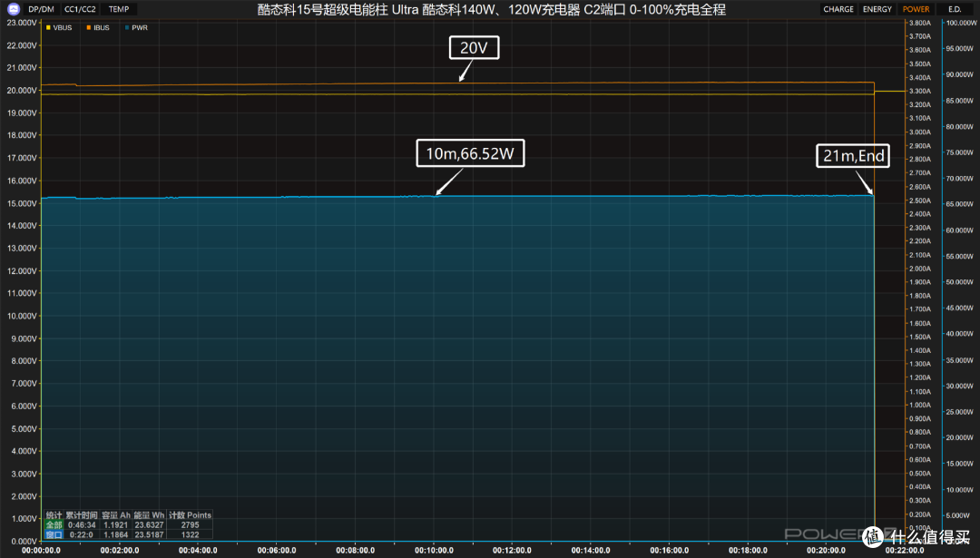Click power axis label 100.000W
The image size is (980, 558).
(x=961, y=23)
